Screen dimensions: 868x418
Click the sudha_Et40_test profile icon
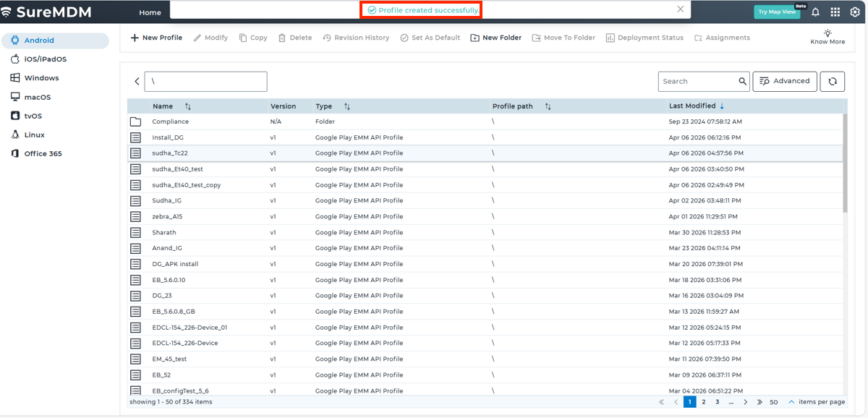click(135, 169)
